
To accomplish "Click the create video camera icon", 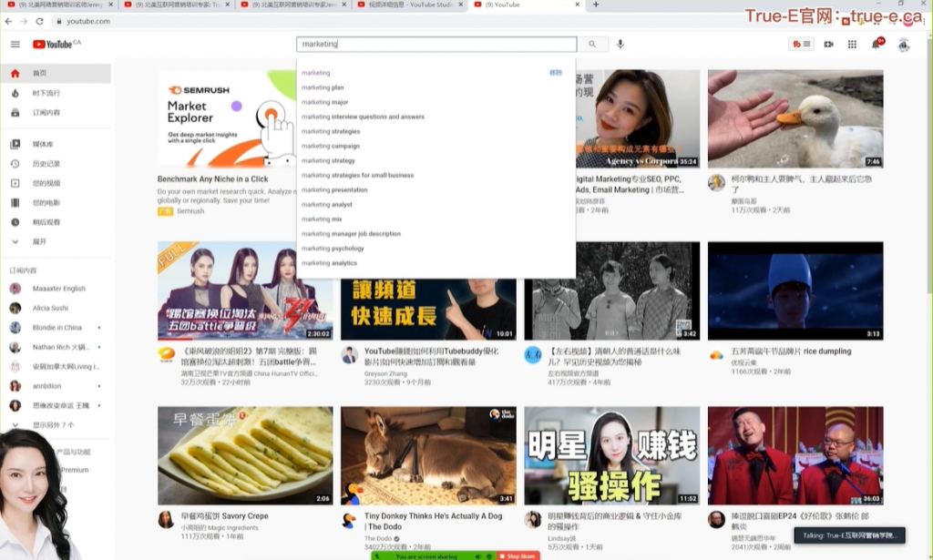I will [828, 44].
